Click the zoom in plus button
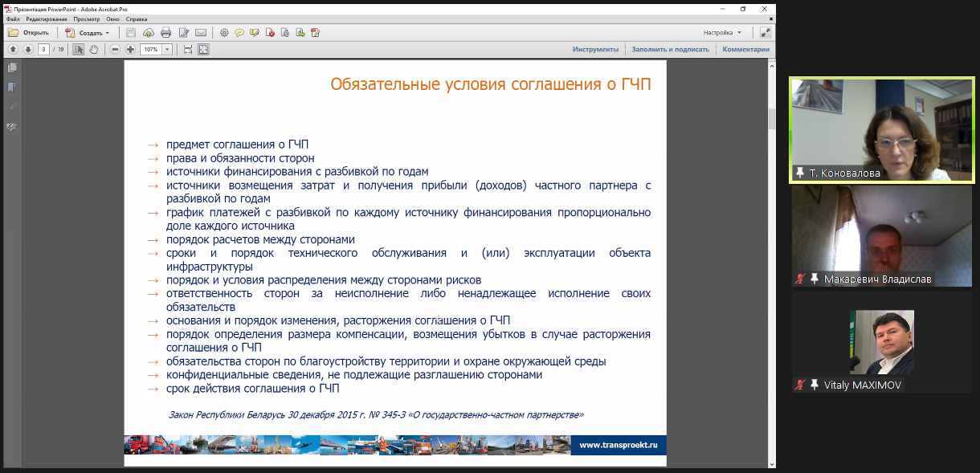This screenshot has width=980, height=473. tap(130, 50)
